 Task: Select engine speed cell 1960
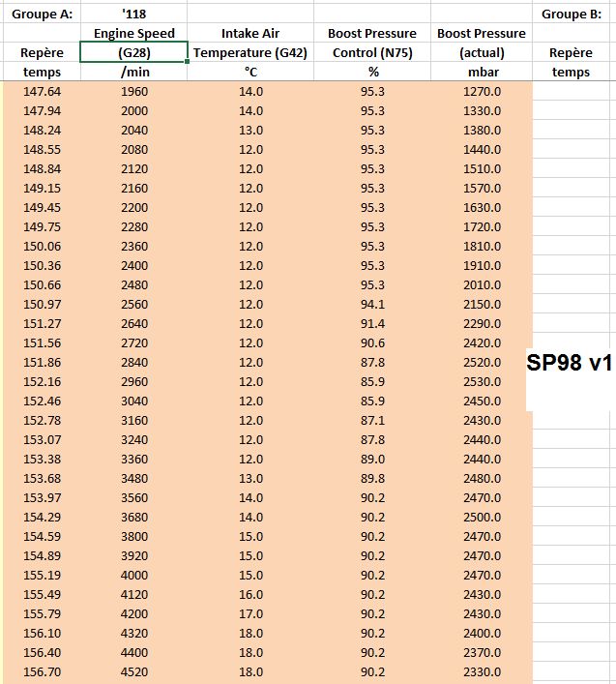[x=133, y=91]
